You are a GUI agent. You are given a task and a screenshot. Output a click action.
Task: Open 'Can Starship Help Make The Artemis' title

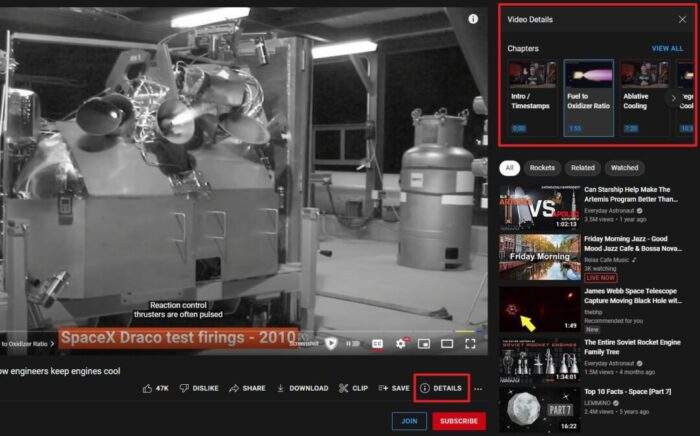(631, 194)
